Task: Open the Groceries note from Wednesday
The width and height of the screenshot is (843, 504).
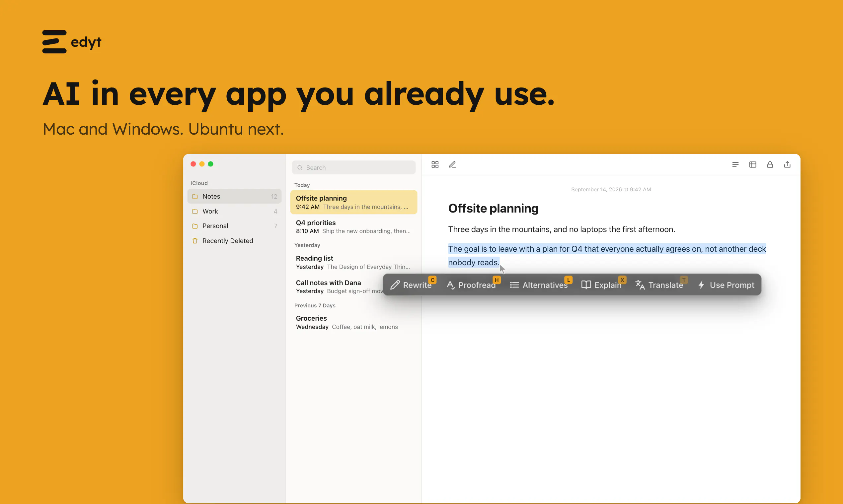Action: click(x=353, y=322)
